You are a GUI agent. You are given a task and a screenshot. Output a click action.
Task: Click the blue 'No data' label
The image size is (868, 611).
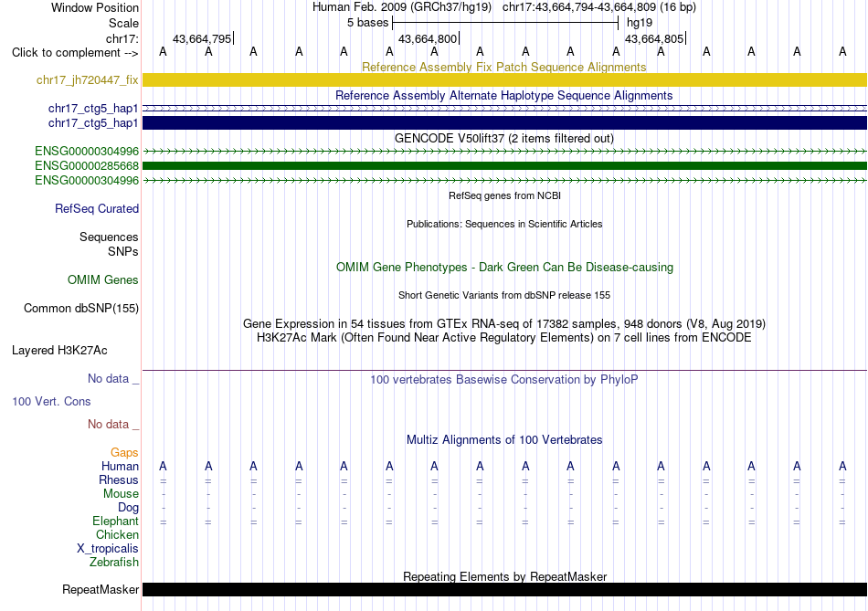click(x=112, y=378)
